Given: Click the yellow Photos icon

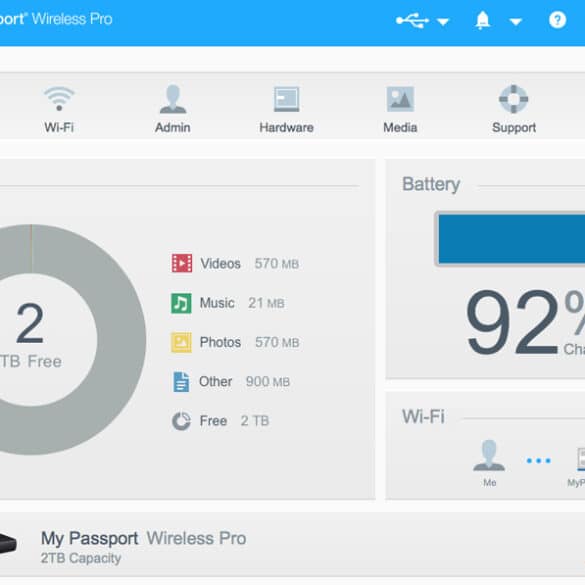Looking at the screenshot, I should click(181, 342).
